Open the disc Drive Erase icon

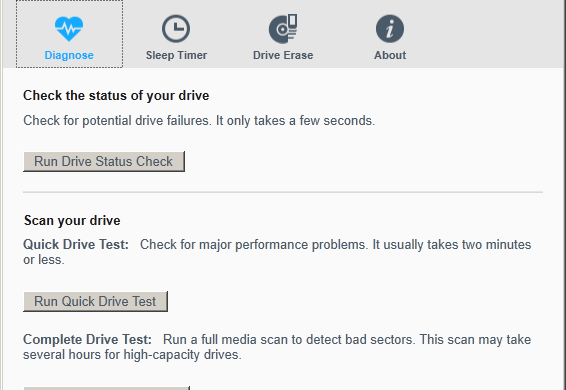[283, 29]
